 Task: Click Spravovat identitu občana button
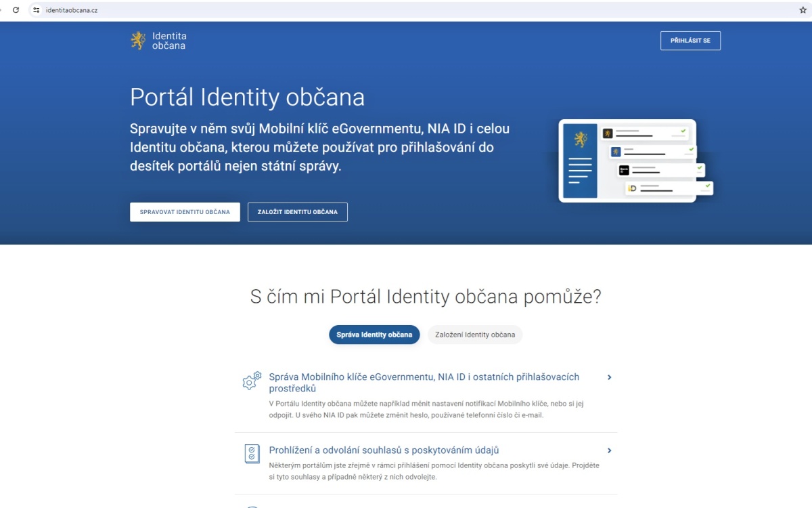pos(185,212)
